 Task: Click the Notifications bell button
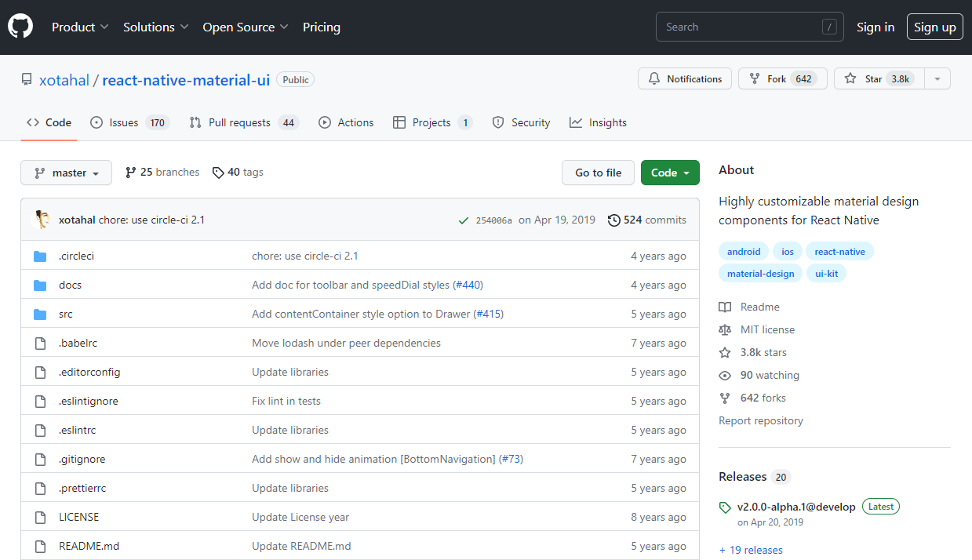coord(685,79)
